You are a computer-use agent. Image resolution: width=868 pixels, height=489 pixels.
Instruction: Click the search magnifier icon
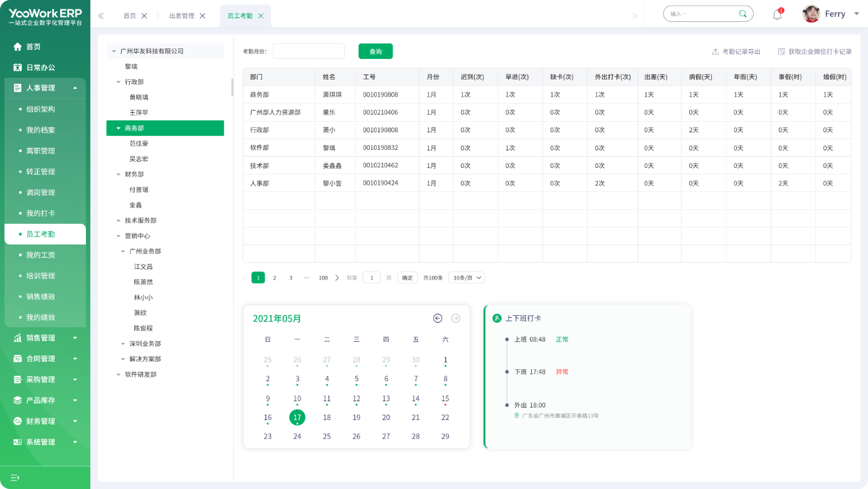pos(743,14)
